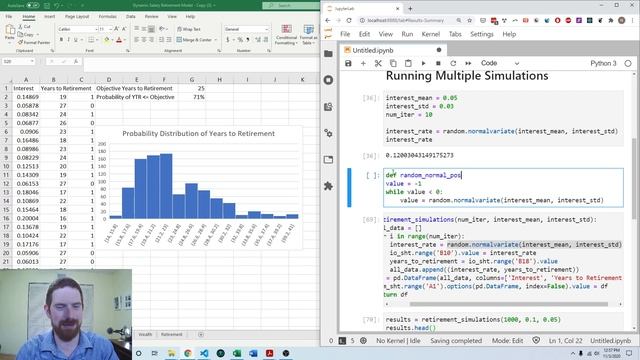The height and width of the screenshot is (360, 640).
Task: Open the cell type Code dropdown
Action: pyautogui.click(x=500, y=63)
